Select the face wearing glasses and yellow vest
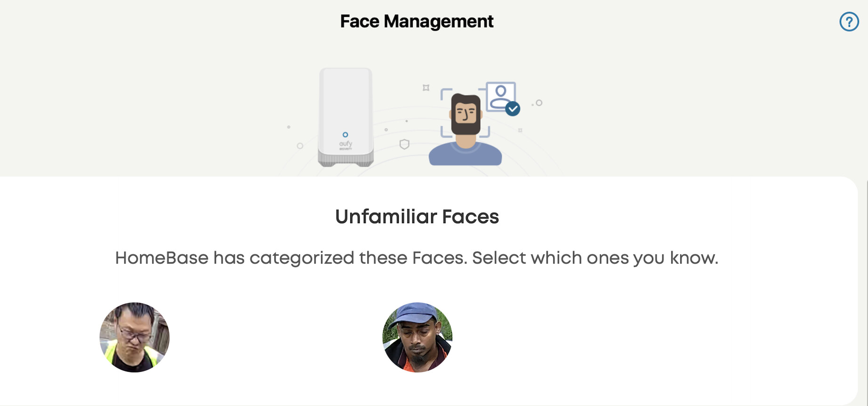 coord(135,337)
